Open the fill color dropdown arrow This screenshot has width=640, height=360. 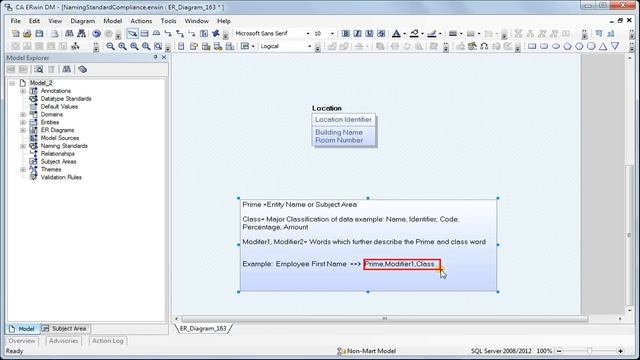coord(422,34)
